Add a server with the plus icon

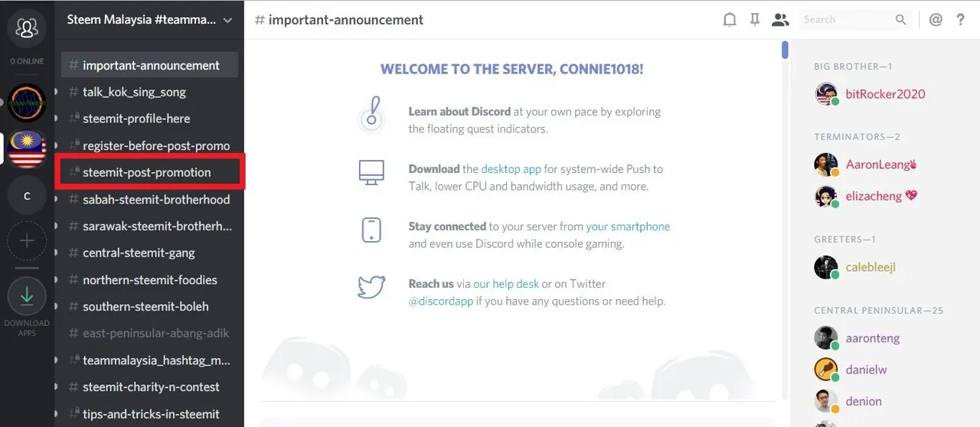pyautogui.click(x=27, y=241)
